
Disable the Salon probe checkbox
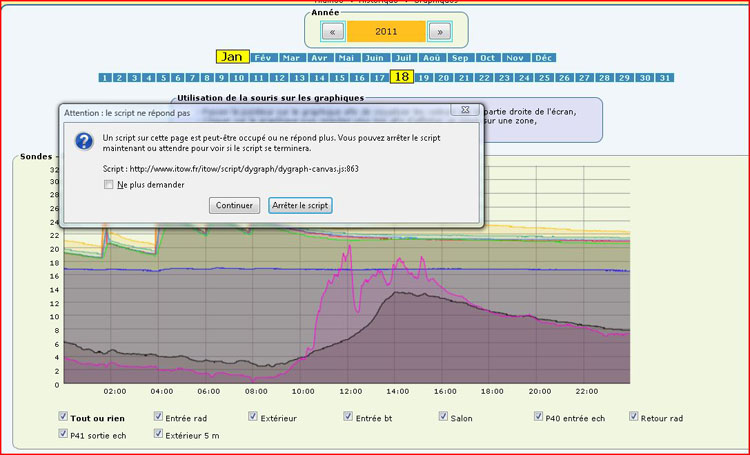click(444, 416)
